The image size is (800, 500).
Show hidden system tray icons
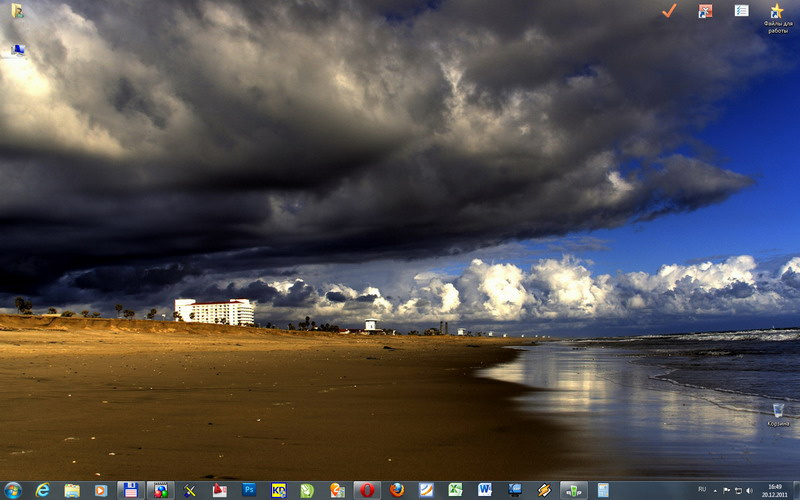715,491
